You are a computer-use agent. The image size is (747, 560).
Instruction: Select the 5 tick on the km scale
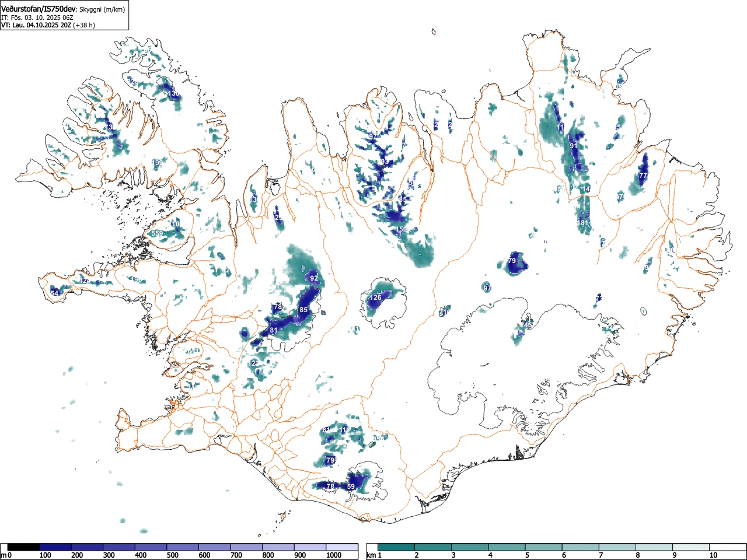527,555
